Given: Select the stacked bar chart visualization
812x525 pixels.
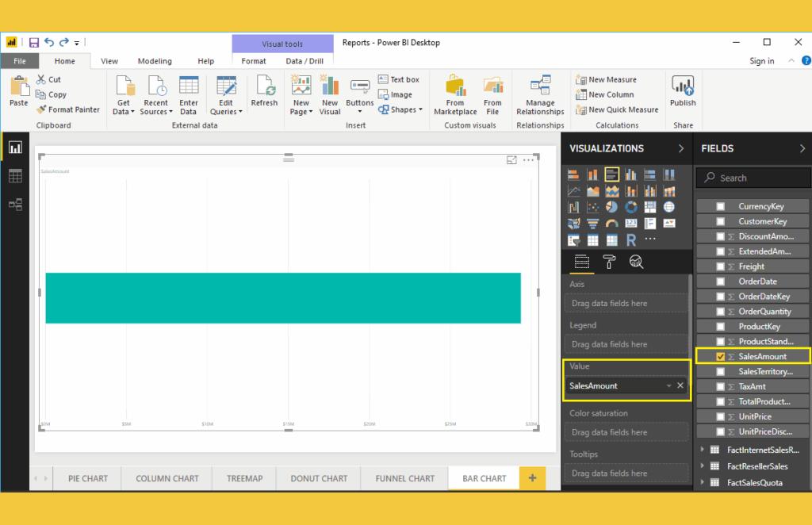Looking at the screenshot, I should 573,174.
